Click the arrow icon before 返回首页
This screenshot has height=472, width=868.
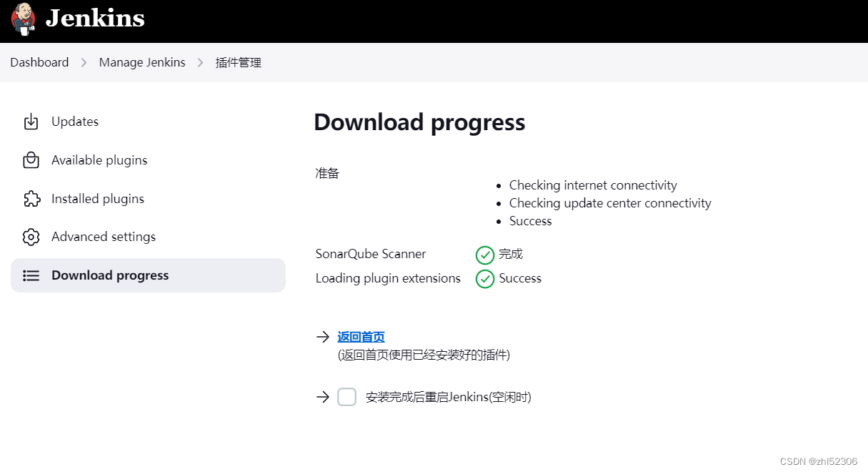pyautogui.click(x=323, y=337)
